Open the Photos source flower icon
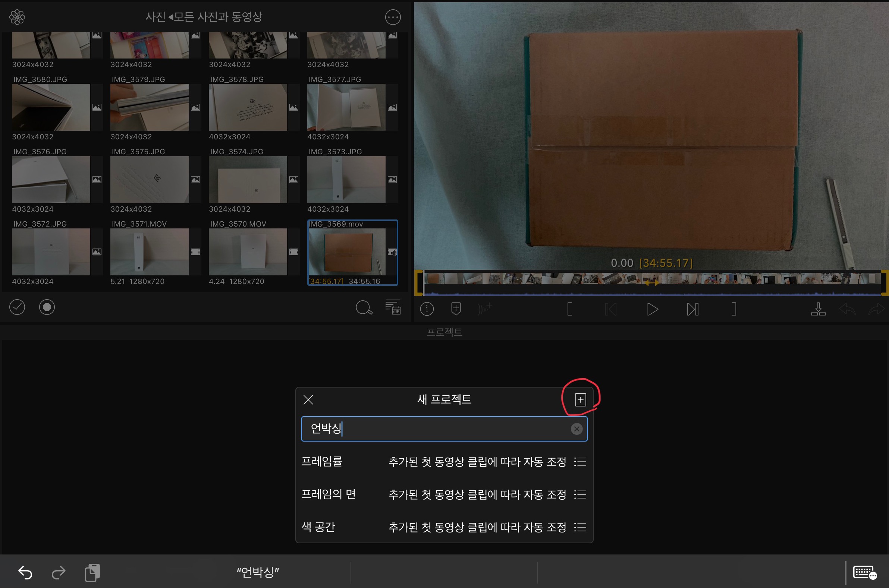 point(17,17)
